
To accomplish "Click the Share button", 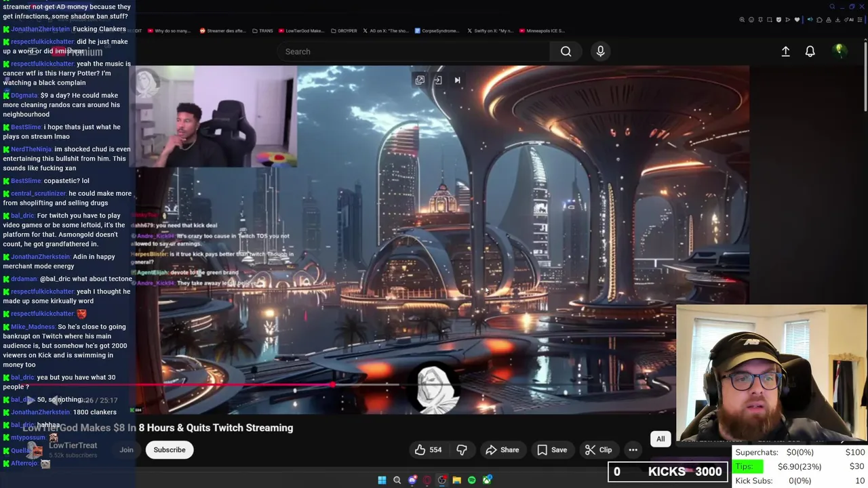I will (x=502, y=450).
